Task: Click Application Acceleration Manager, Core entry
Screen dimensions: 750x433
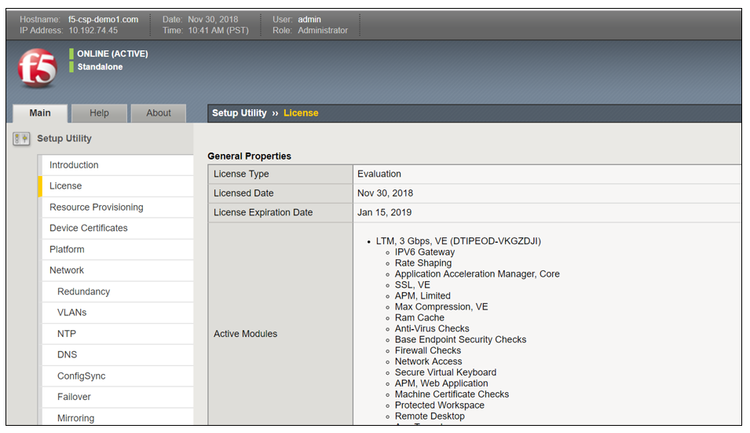Action: click(x=477, y=274)
